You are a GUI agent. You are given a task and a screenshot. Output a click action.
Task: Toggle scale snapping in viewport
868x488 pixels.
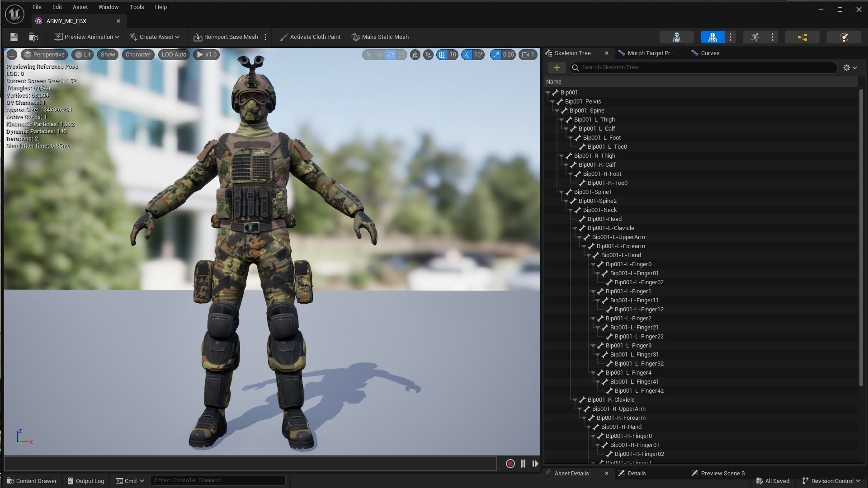point(496,55)
